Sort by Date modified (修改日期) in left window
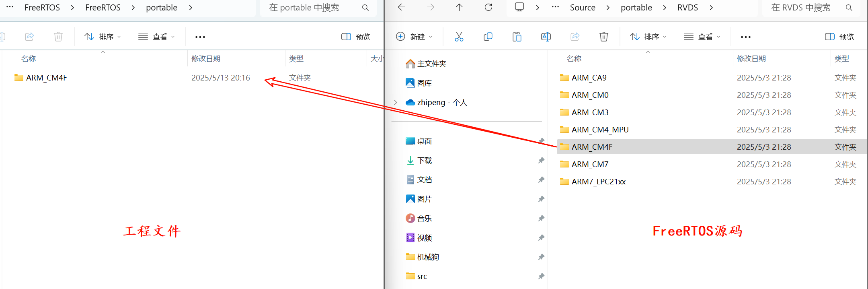Viewport: 868px width, 289px height. click(205, 59)
